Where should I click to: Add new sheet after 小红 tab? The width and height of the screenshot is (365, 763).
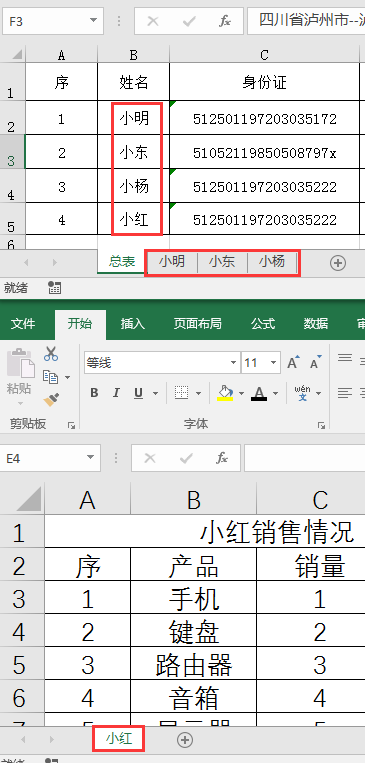[184, 740]
